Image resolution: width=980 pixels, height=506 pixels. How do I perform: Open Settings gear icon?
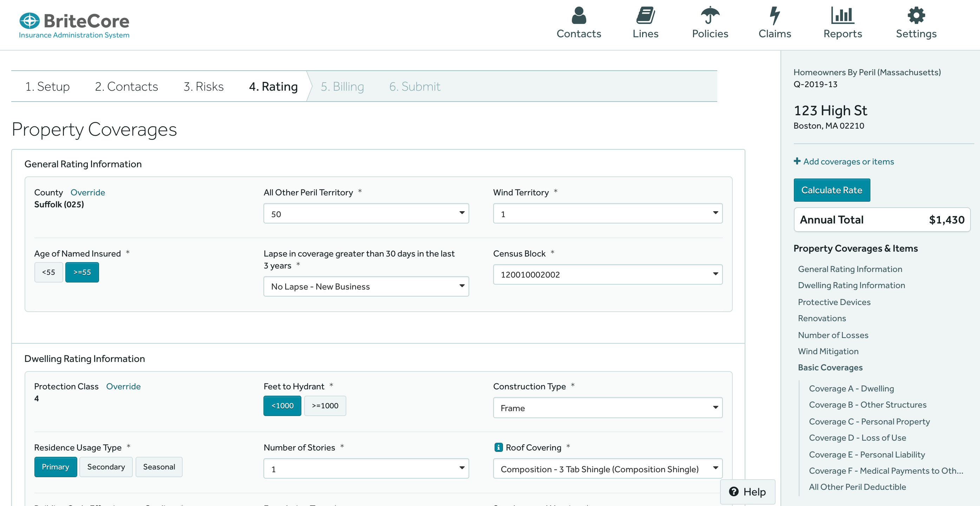916,16
